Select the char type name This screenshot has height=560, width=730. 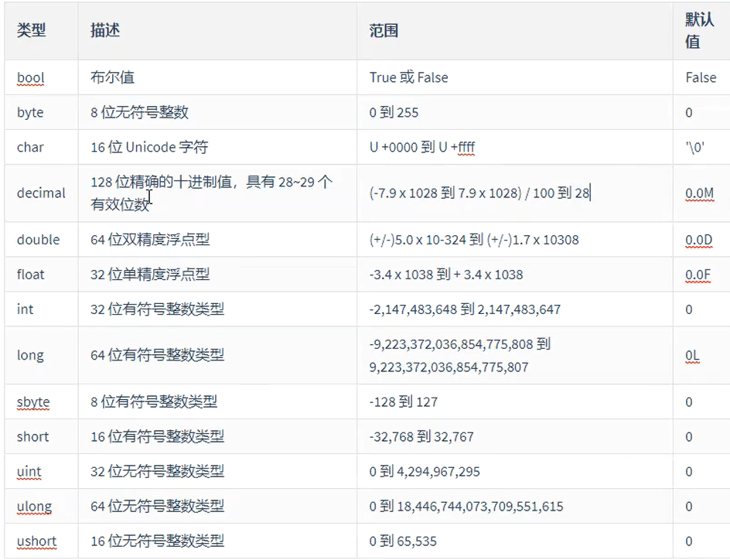pyautogui.click(x=30, y=147)
